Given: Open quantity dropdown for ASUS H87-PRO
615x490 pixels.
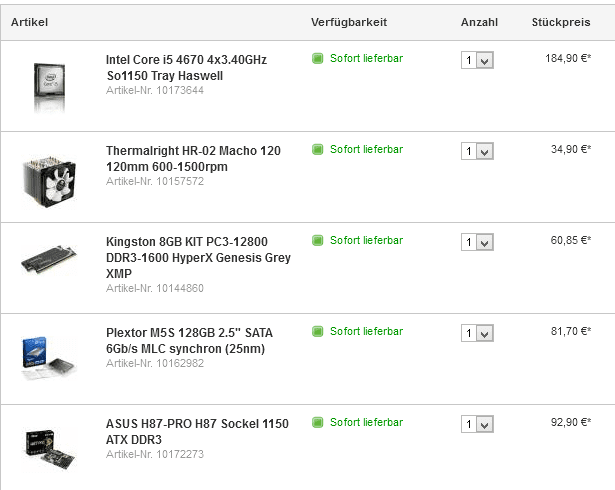Looking at the screenshot, I should tap(477, 425).
